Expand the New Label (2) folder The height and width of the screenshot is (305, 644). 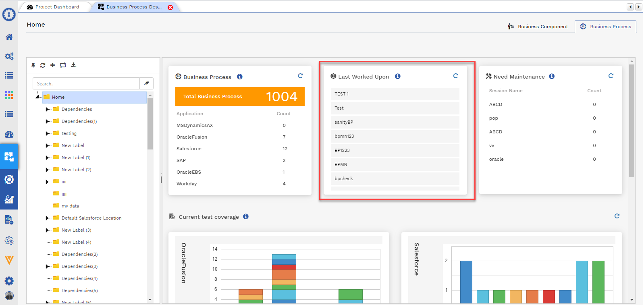pos(47,170)
